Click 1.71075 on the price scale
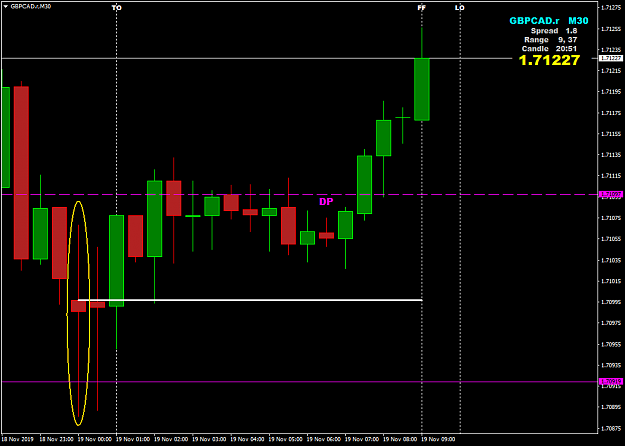The height and width of the screenshot is (446, 625). 611,218
